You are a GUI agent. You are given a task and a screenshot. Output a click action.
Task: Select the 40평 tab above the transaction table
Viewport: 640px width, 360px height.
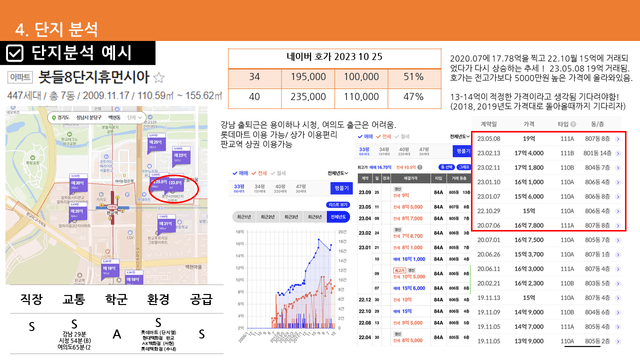pyautogui.click(x=404, y=151)
